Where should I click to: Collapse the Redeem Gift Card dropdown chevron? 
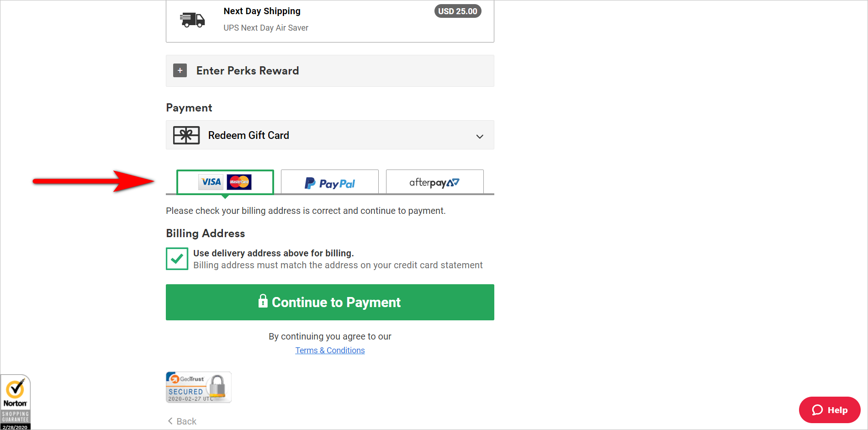click(479, 136)
